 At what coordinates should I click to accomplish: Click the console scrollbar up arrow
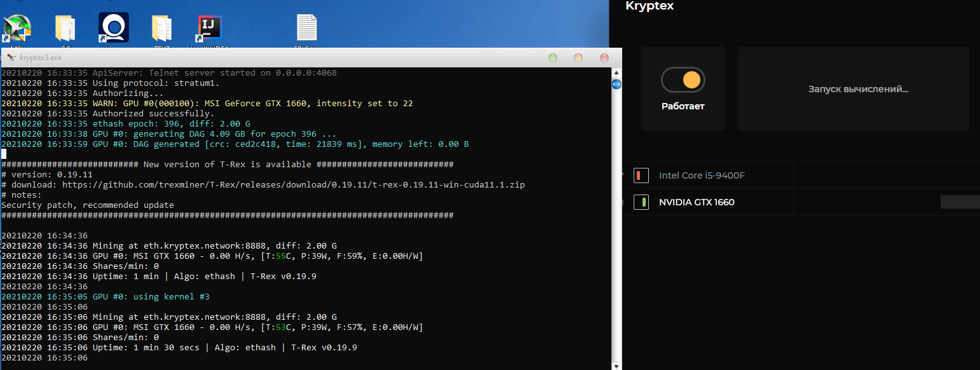(616, 72)
